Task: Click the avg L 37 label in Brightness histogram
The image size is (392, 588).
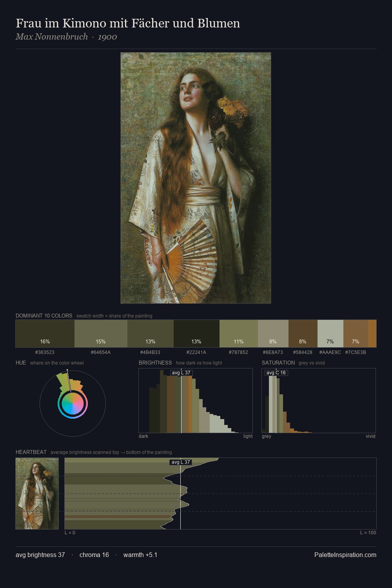Action: [181, 373]
